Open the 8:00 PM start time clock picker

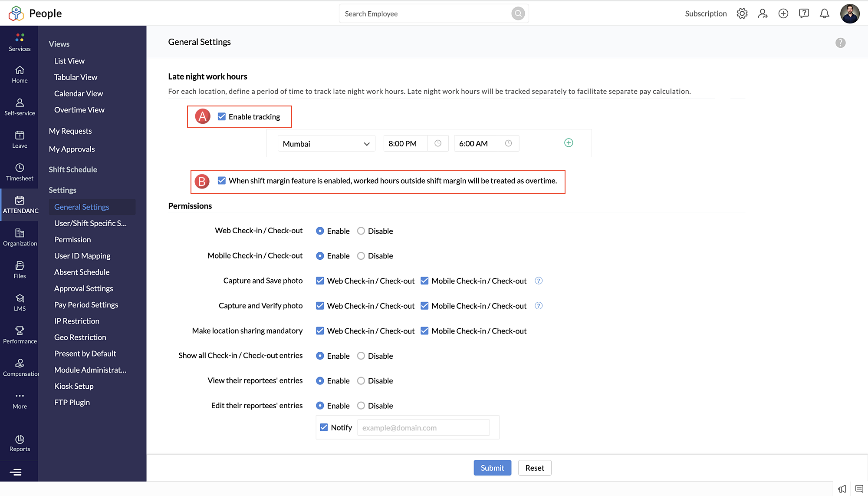coord(438,143)
